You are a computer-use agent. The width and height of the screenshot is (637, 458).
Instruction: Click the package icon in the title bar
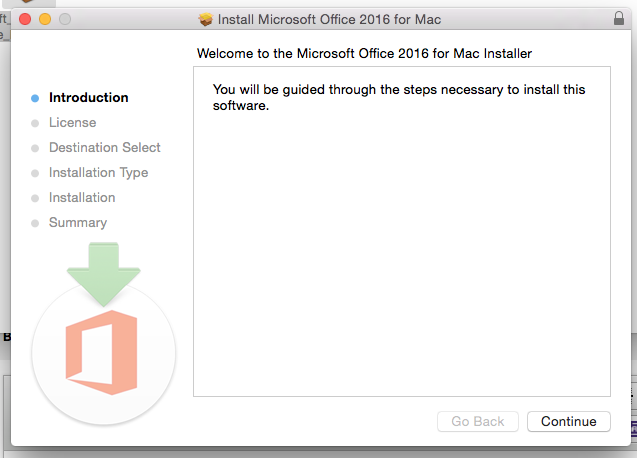[x=206, y=19]
